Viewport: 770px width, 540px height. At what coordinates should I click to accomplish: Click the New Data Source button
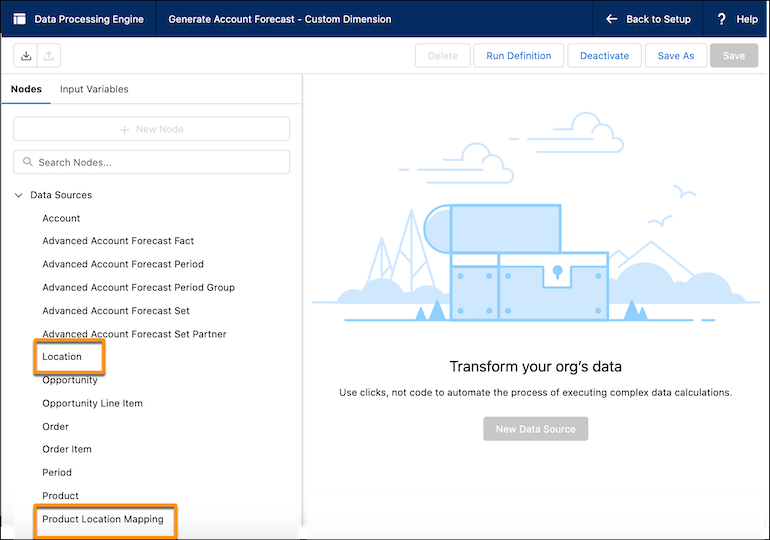point(536,429)
